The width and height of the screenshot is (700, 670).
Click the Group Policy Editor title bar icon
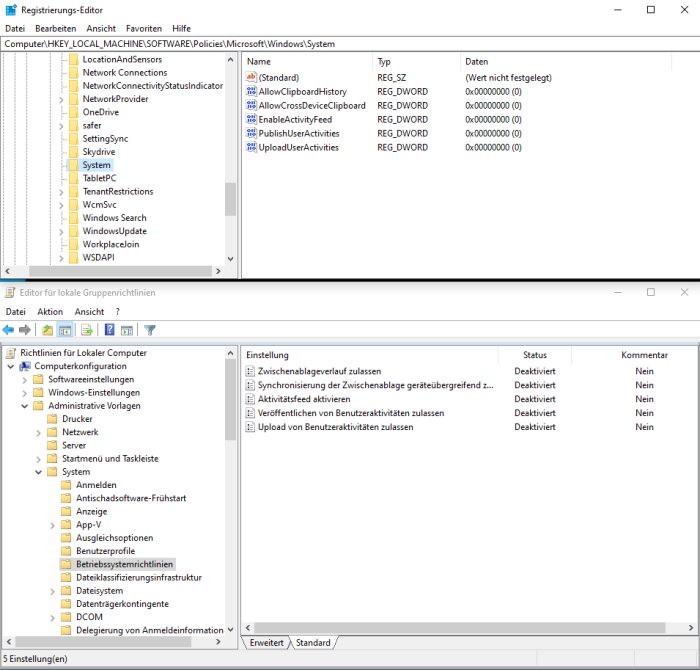[10, 293]
